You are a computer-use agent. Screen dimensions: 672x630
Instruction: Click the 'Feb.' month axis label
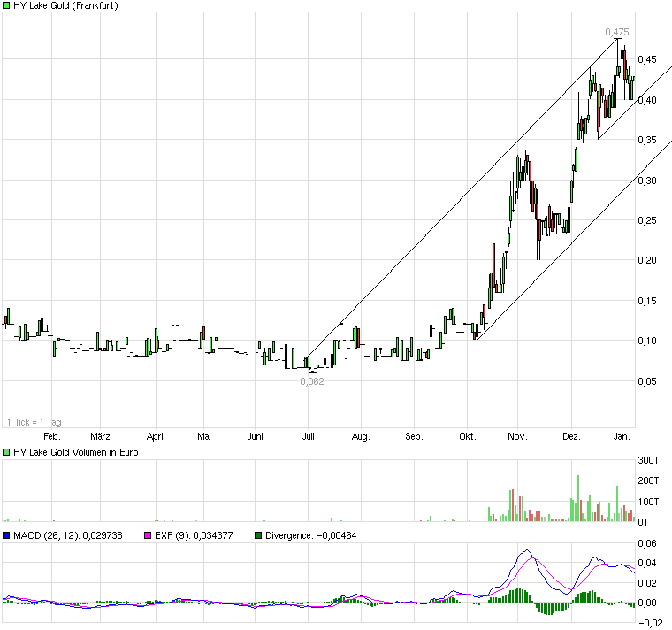[x=52, y=436]
